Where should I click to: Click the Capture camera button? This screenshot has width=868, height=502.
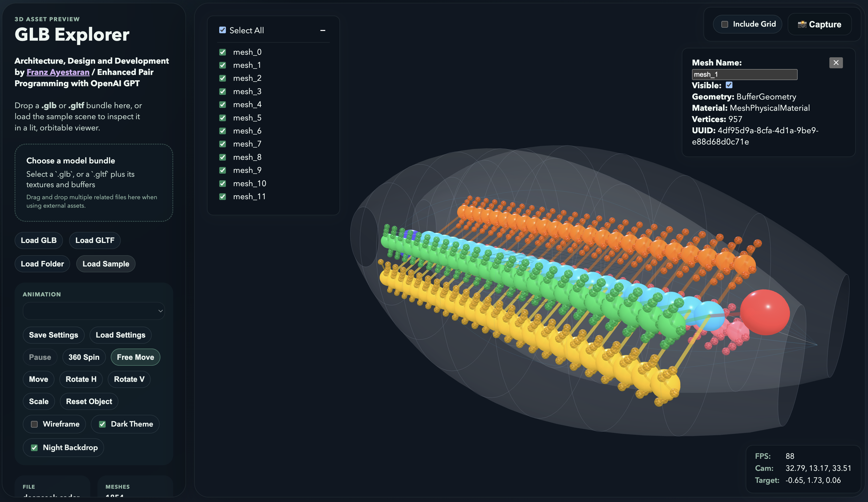click(819, 24)
